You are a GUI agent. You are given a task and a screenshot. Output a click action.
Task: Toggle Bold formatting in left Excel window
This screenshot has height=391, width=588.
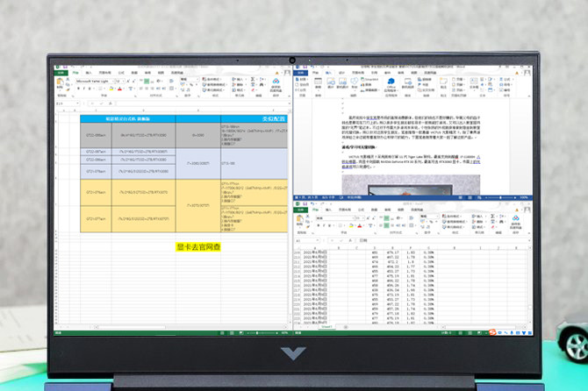(x=78, y=88)
